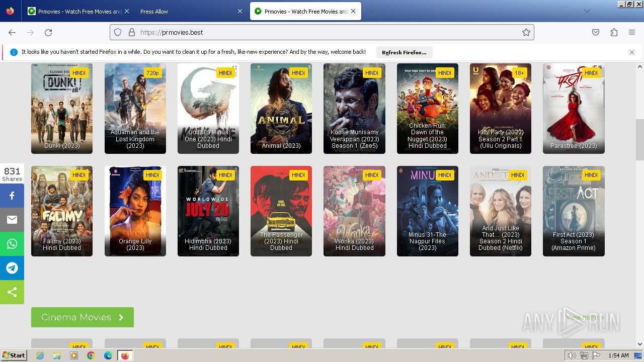Click the 831 Shares counter

pyautogui.click(x=12, y=174)
